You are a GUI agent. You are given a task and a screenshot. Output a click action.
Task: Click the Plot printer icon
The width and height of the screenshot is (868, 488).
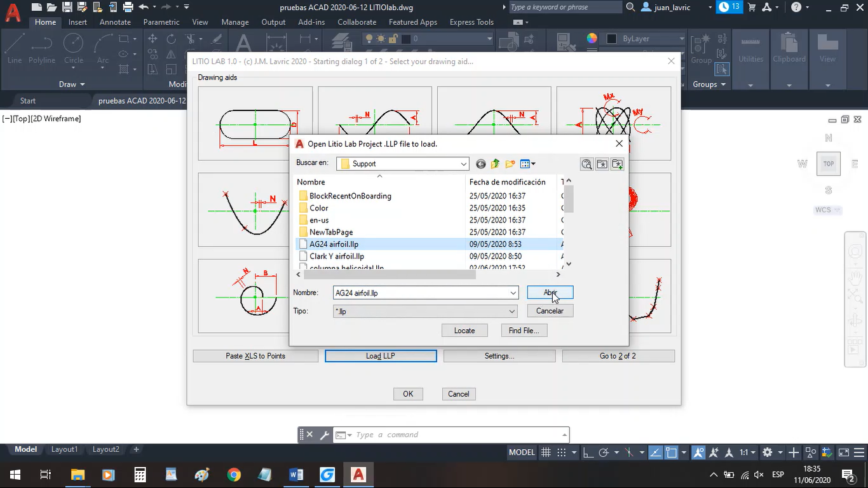(x=128, y=7)
